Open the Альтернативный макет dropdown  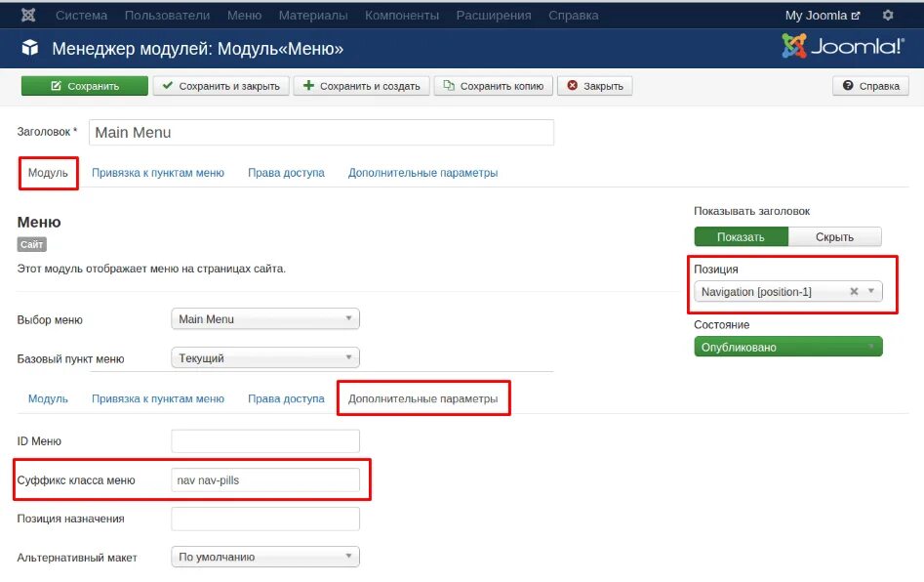(265, 556)
